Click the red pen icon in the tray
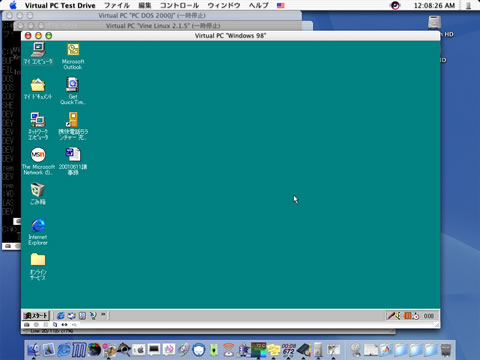Viewport: 480px width, 360px height. click(x=391, y=316)
